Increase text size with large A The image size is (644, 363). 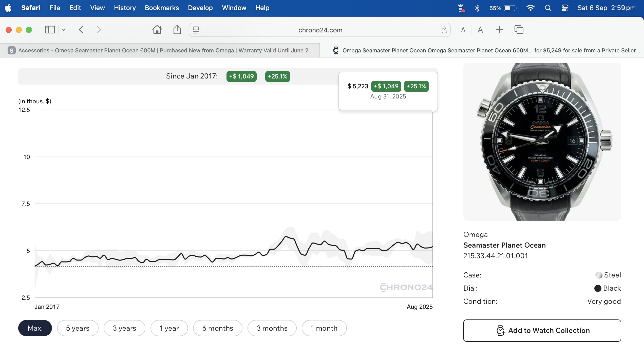(x=480, y=30)
